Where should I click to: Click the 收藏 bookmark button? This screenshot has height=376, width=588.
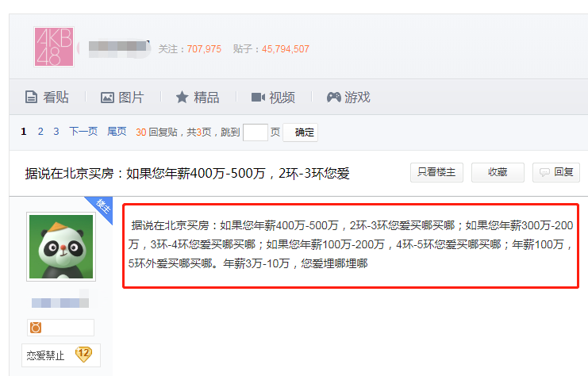498,172
